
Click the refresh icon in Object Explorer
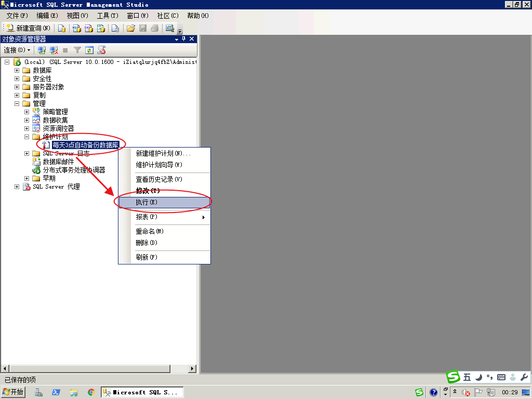(x=89, y=50)
